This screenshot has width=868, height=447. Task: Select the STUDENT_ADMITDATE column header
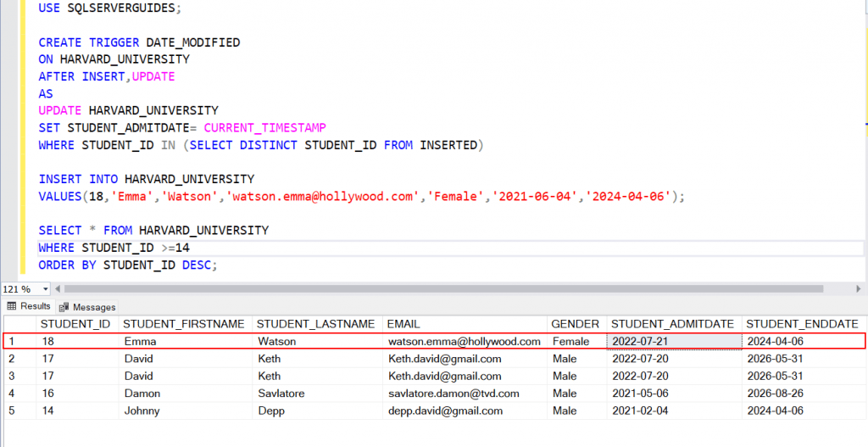click(x=672, y=324)
